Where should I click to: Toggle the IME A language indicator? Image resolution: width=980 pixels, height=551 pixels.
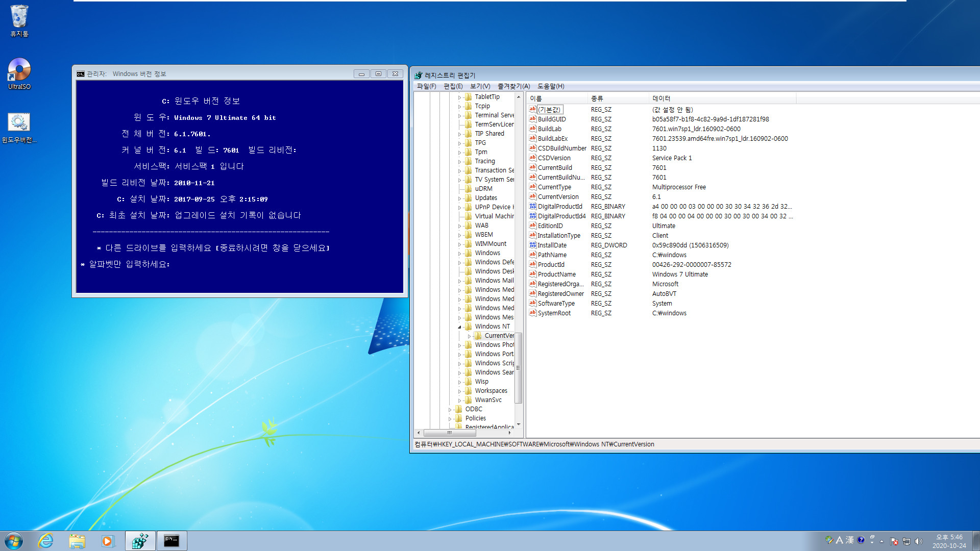point(840,540)
